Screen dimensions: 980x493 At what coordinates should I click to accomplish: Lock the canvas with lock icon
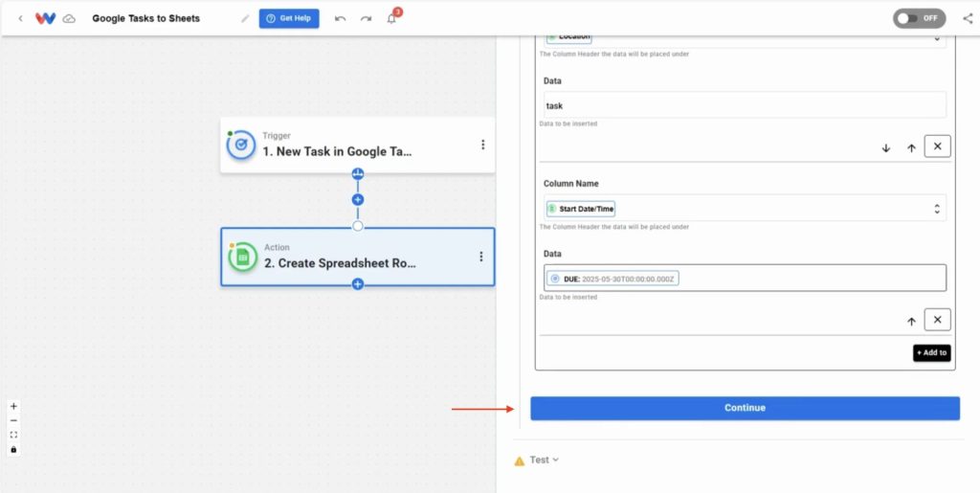[13, 449]
